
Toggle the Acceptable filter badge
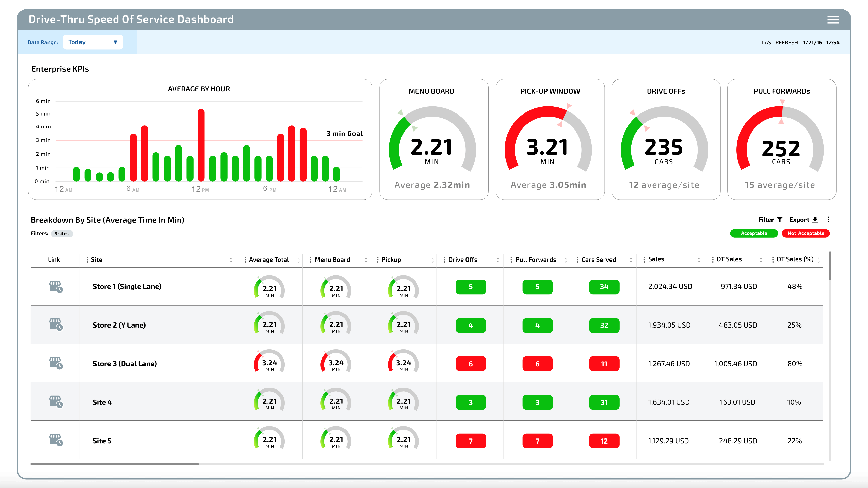754,233
